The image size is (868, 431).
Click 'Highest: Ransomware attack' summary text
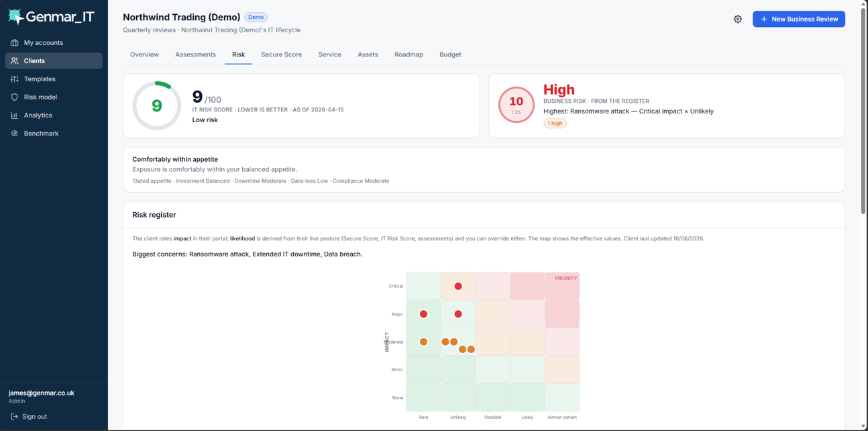point(629,111)
